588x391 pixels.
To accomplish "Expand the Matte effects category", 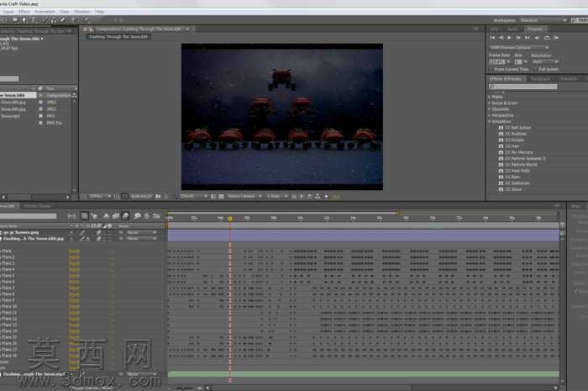I will 490,97.
